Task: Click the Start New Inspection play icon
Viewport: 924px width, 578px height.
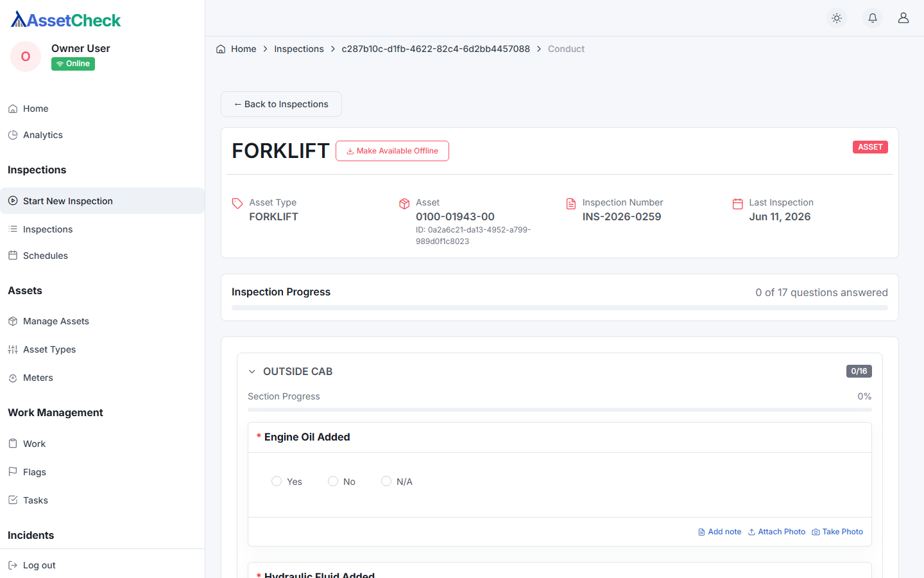Action: pyautogui.click(x=13, y=201)
